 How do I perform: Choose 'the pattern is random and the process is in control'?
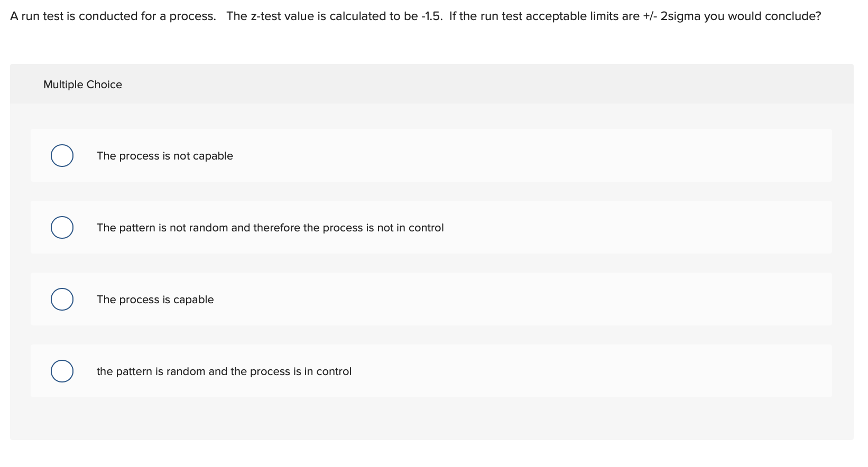(x=224, y=371)
